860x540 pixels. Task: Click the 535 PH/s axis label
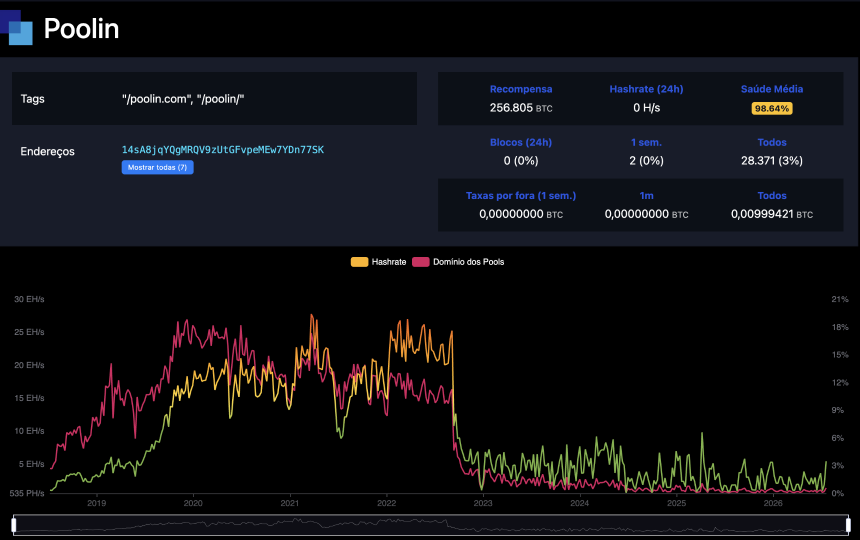[27, 493]
